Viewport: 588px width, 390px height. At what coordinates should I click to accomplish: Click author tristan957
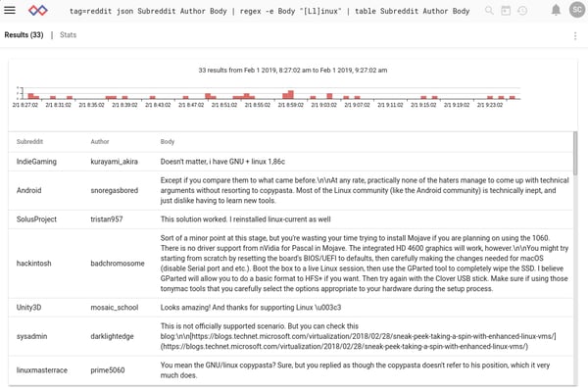click(x=107, y=219)
